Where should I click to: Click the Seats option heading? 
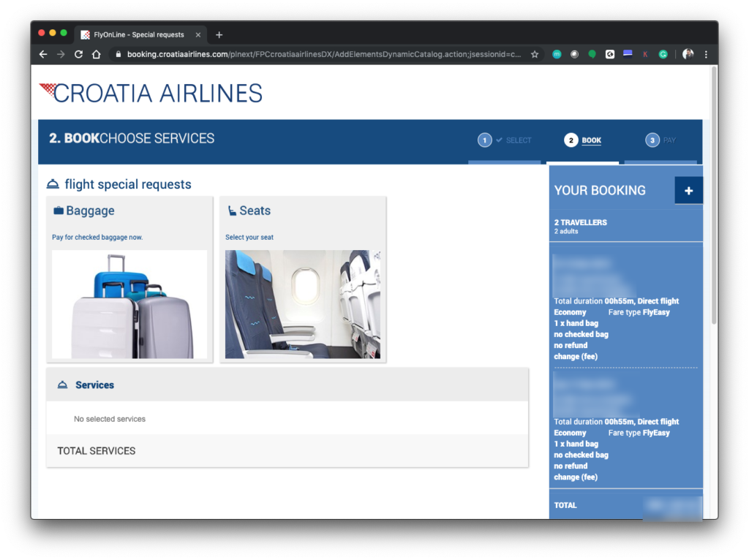pos(255,211)
